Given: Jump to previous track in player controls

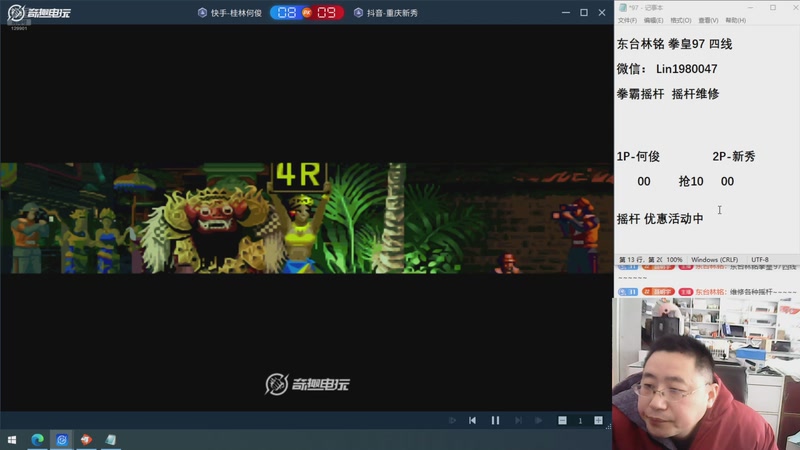Looking at the screenshot, I should pos(472,420).
